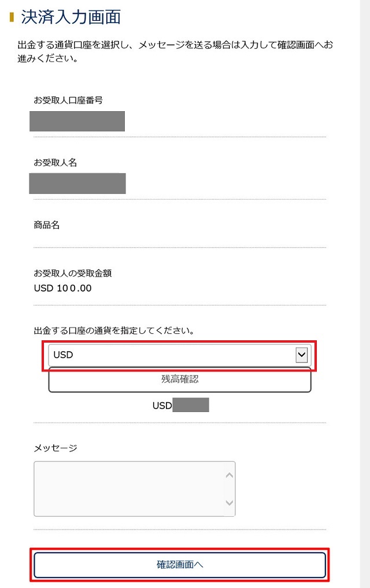Click the 決済入力画面 page heading
The image size is (370, 588).
click(x=71, y=17)
